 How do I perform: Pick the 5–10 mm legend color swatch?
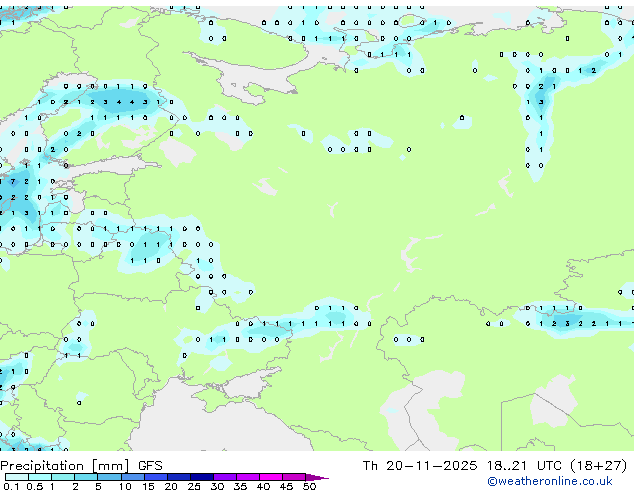(x=109, y=477)
